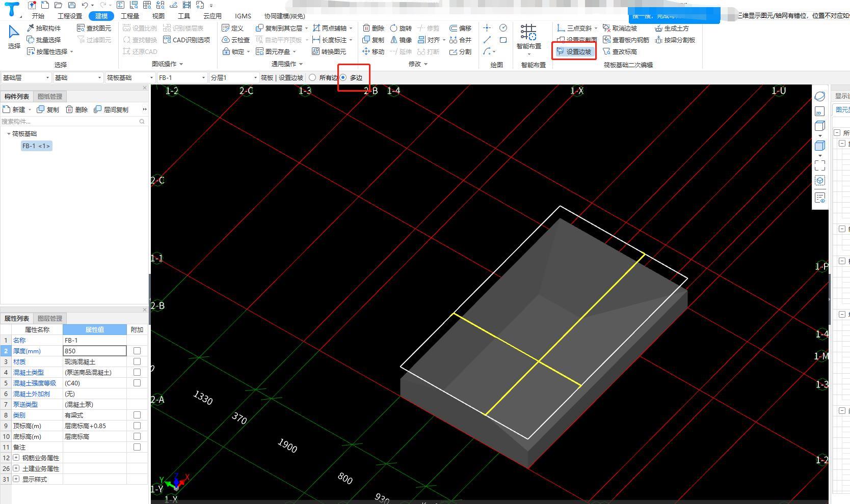Open the 工程设置 ribbon tab
The width and height of the screenshot is (850, 504).
[x=70, y=16]
